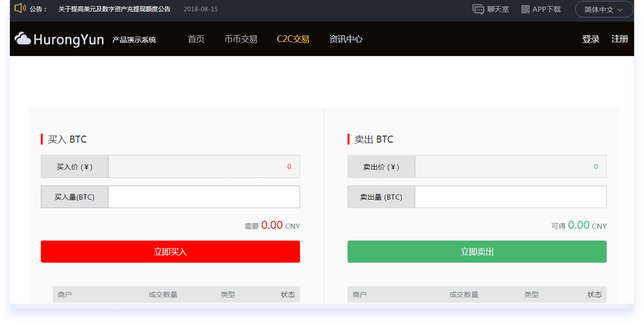The width and height of the screenshot is (644, 324).
Task: Click the buy price 买入价 field
Action: click(x=204, y=167)
